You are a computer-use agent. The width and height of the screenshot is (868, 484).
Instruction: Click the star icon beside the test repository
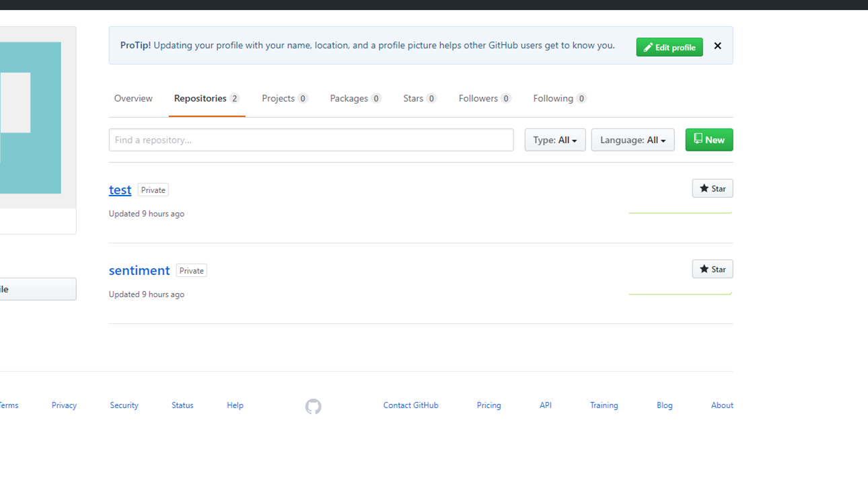tap(703, 188)
